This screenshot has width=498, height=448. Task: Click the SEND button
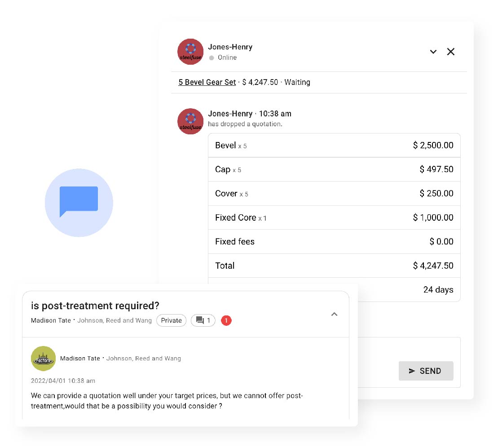[x=426, y=371]
